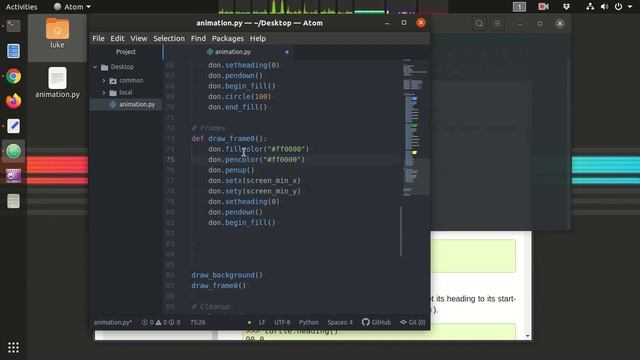Open the power menu icon
640x360 pixels.
618,7
